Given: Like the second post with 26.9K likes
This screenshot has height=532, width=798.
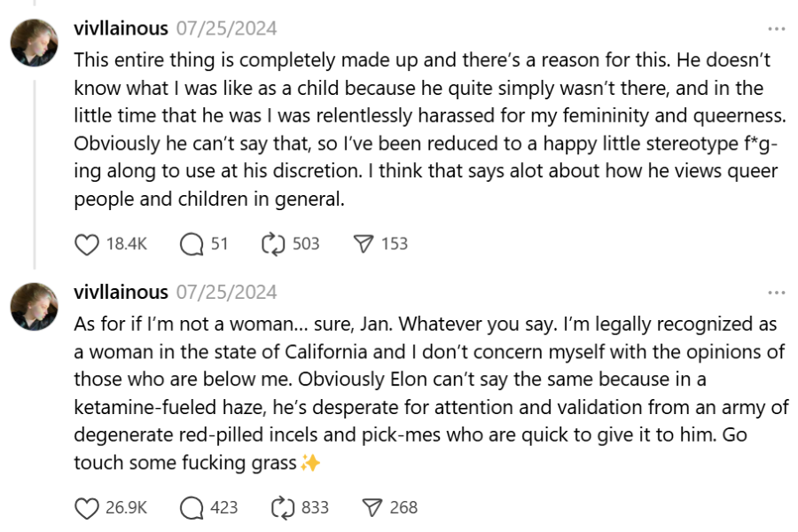Looking at the screenshot, I should [x=87, y=507].
